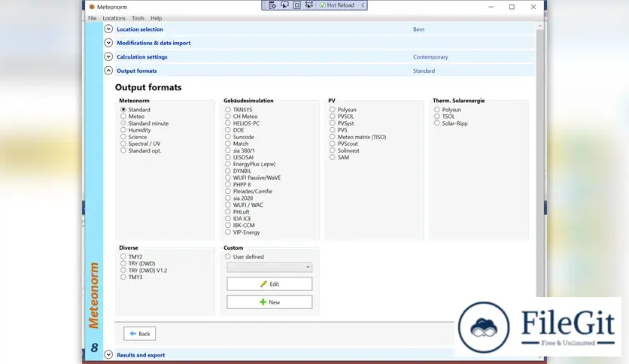The image size is (629, 364).
Task: Open the Tools menu
Action: tap(138, 18)
